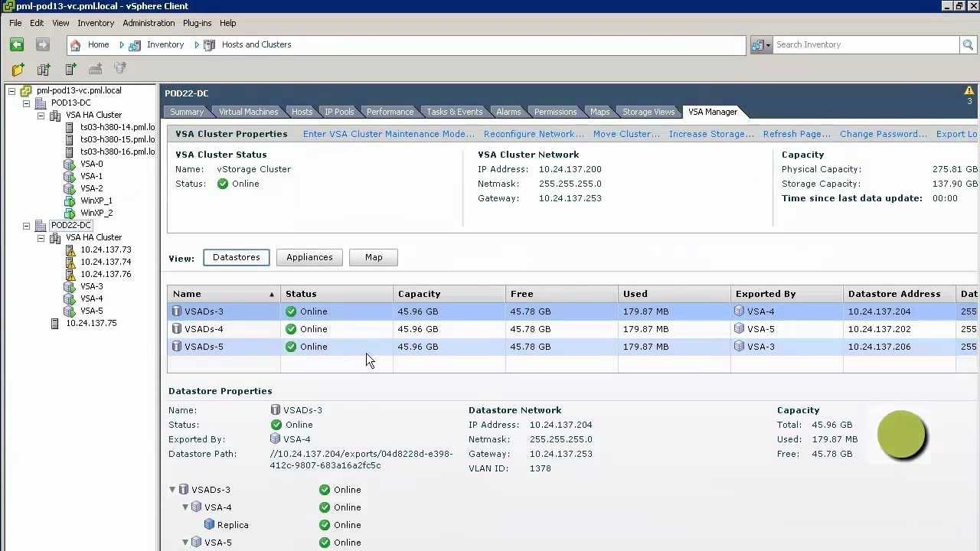This screenshot has width=980, height=551.
Task: Select the VSADs-5 datastore row
Action: [573, 347]
